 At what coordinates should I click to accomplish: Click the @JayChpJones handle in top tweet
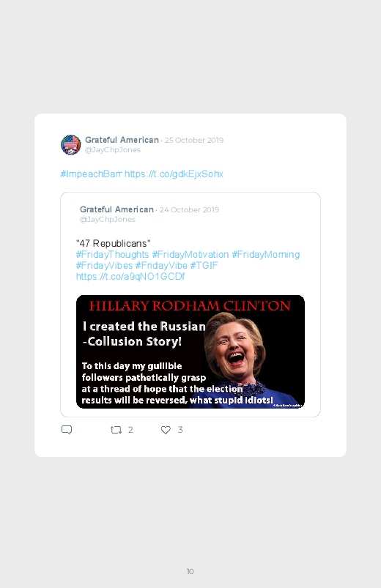coord(113,149)
